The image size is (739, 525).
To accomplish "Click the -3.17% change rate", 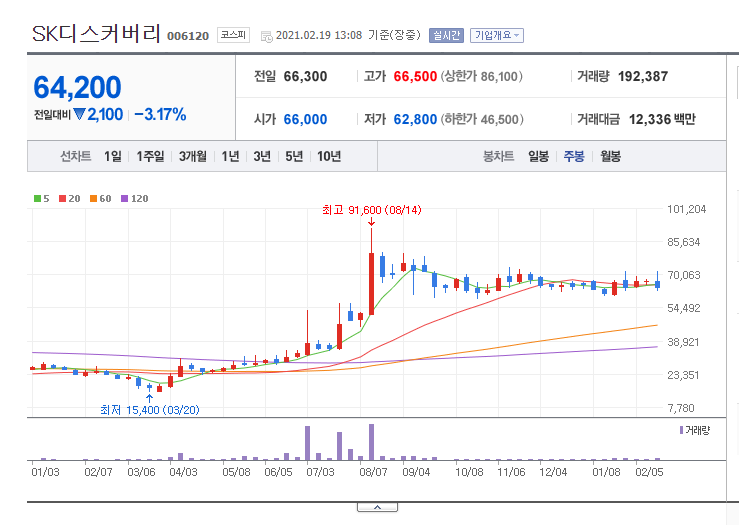I will pos(160,115).
